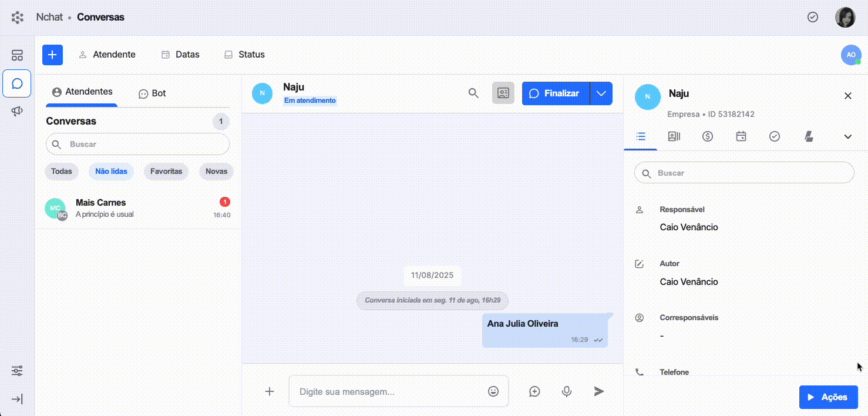Open the Atendente filter
Viewport: 868px width, 416px height.
(x=107, y=55)
